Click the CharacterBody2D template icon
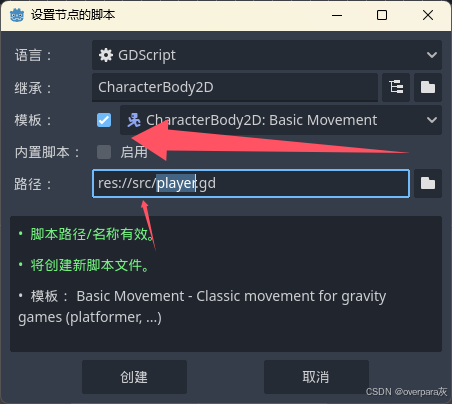452x404 pixels. coord(134,120)
